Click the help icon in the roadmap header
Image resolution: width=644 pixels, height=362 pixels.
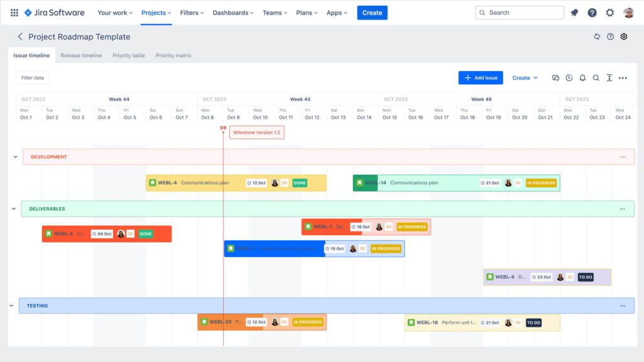click(x=610, y=36)
